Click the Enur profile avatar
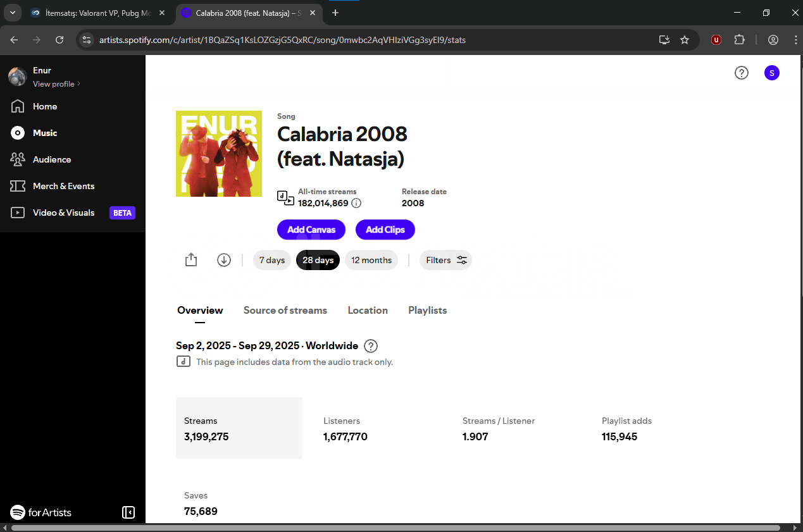The image size is (803, 532). tap(17, 77)
